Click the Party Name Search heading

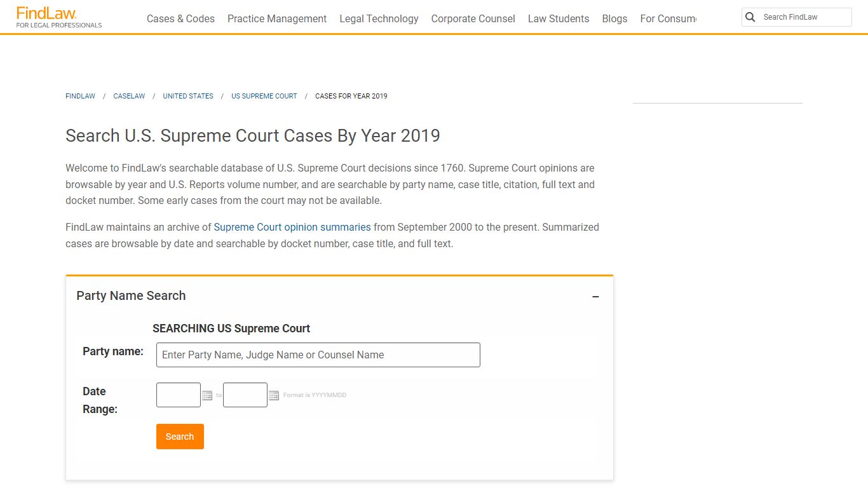coord(131,295)
